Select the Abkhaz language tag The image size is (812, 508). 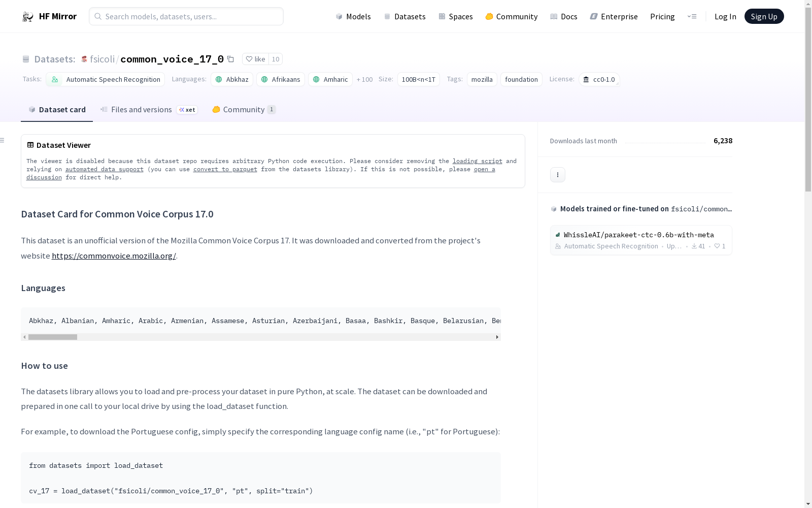coord(232,79)
